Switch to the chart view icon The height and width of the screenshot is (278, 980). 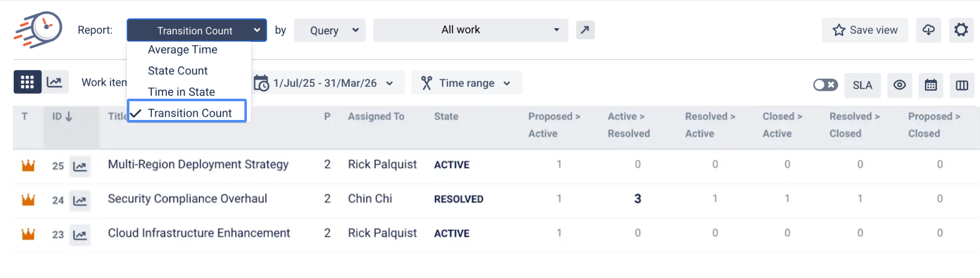pyautogui.click(x=55, y=82)
